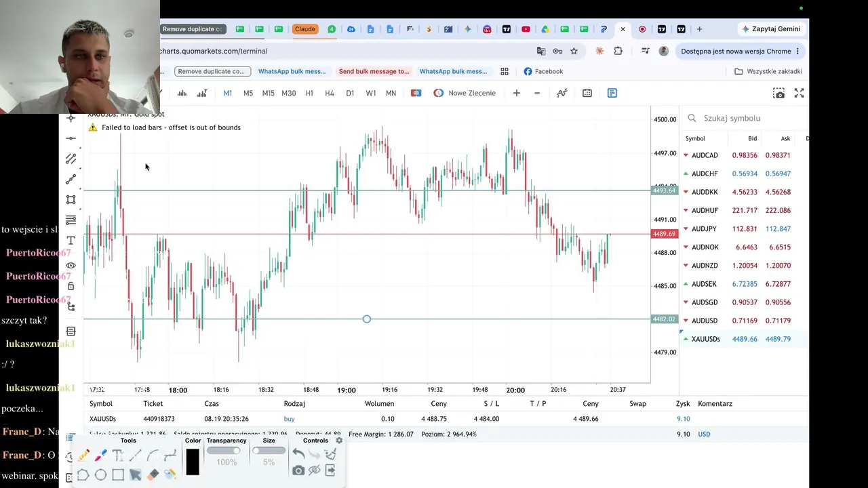
Task: Enter fullscreen chart mode
Action: [x=800, y=93]
